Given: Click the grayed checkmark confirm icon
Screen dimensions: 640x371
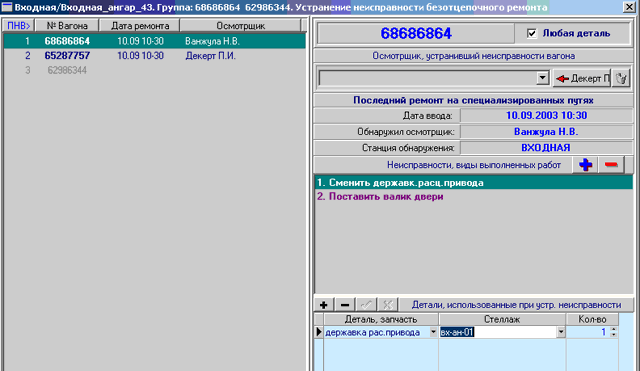Looking at the screenshot, I should point(366,305).
